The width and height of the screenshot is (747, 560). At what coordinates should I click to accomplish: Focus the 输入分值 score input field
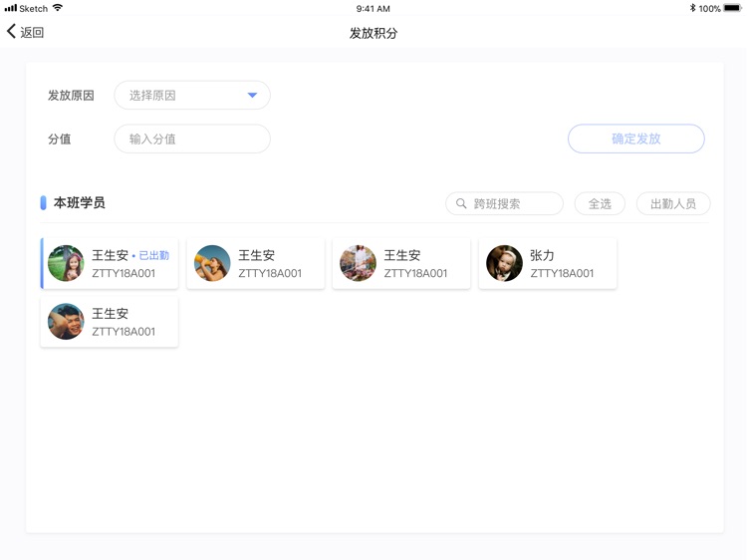pos(192,140)
